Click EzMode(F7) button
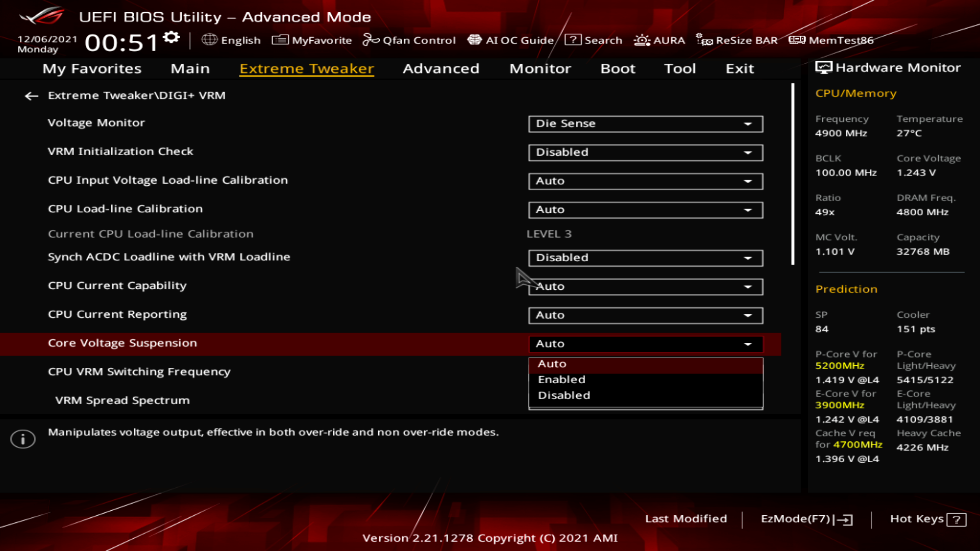The height and width of the screenshot is (551, 980). click(806, 519)
